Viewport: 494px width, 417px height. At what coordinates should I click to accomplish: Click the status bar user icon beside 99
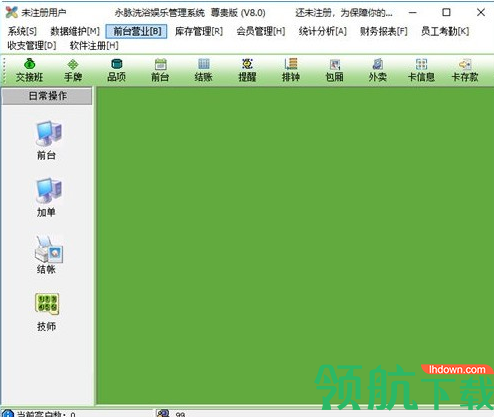[163, 413]
